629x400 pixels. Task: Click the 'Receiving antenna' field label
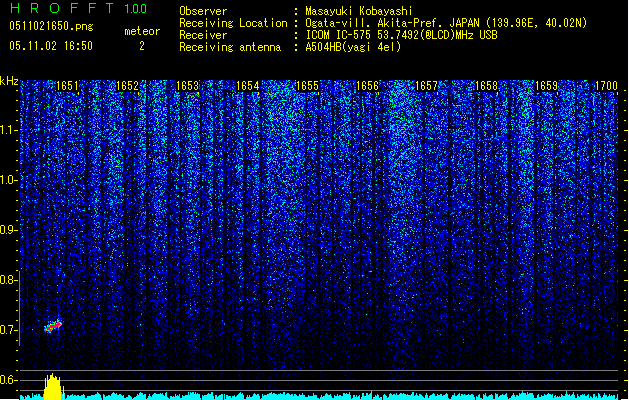click(x=230, y=47)
